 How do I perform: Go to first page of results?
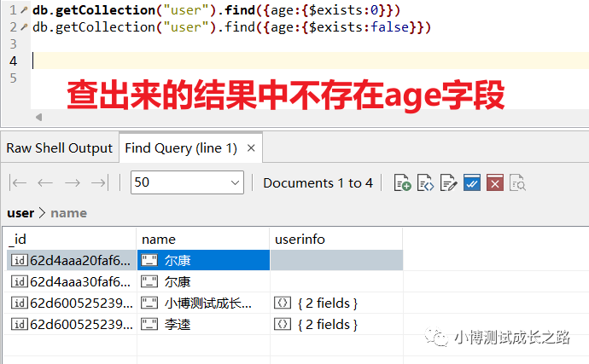click(18, 183)
